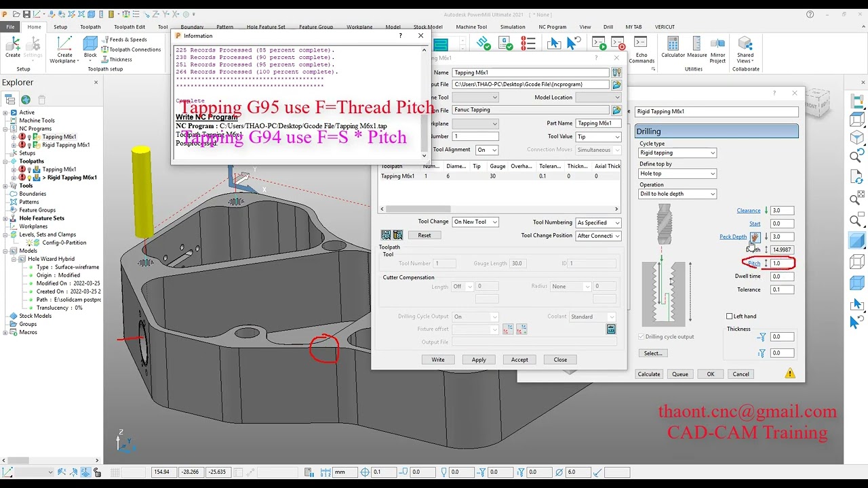Click the Write button in NC program dialog

(x=438, y=360)
